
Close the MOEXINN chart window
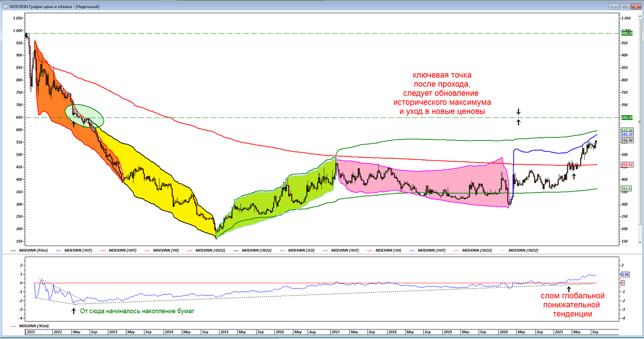coord(636,5)
